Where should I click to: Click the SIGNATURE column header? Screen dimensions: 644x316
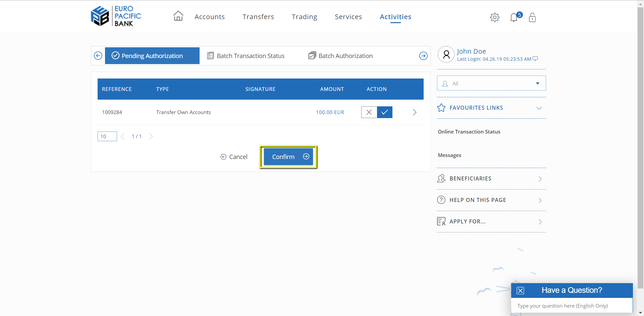260,89
